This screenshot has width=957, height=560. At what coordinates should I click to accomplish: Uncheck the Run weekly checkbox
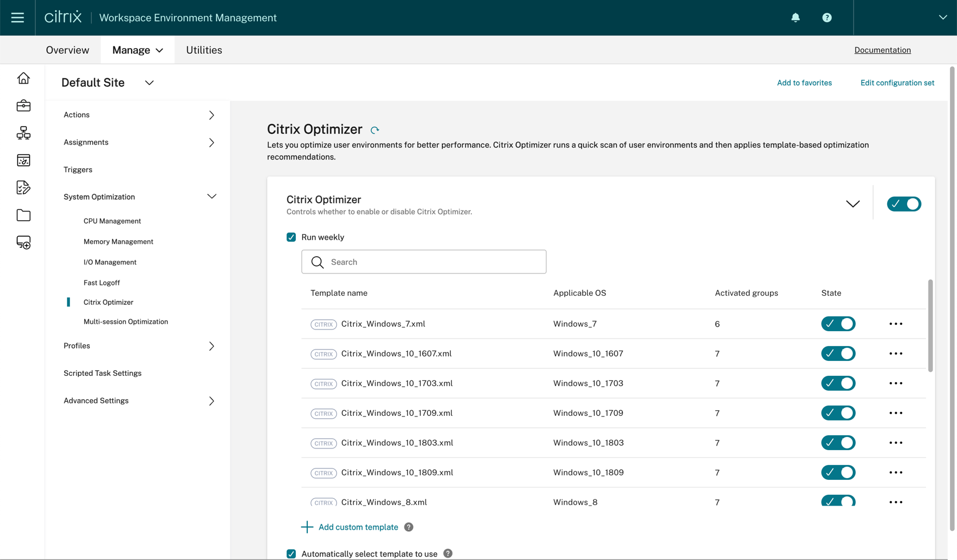pyautogui.click(x=291, y=237)
